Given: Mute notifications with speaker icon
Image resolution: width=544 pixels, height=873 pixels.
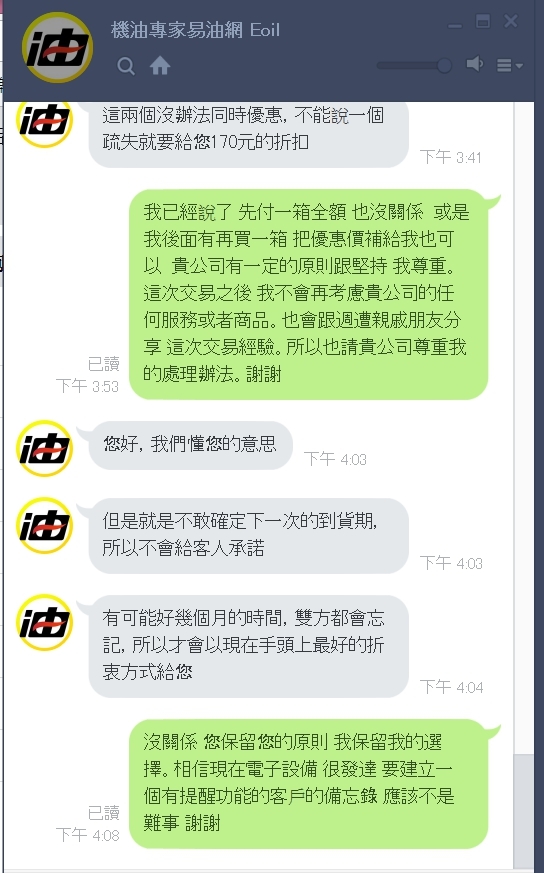Looking at the screenshot, I should tap(474, 64).
